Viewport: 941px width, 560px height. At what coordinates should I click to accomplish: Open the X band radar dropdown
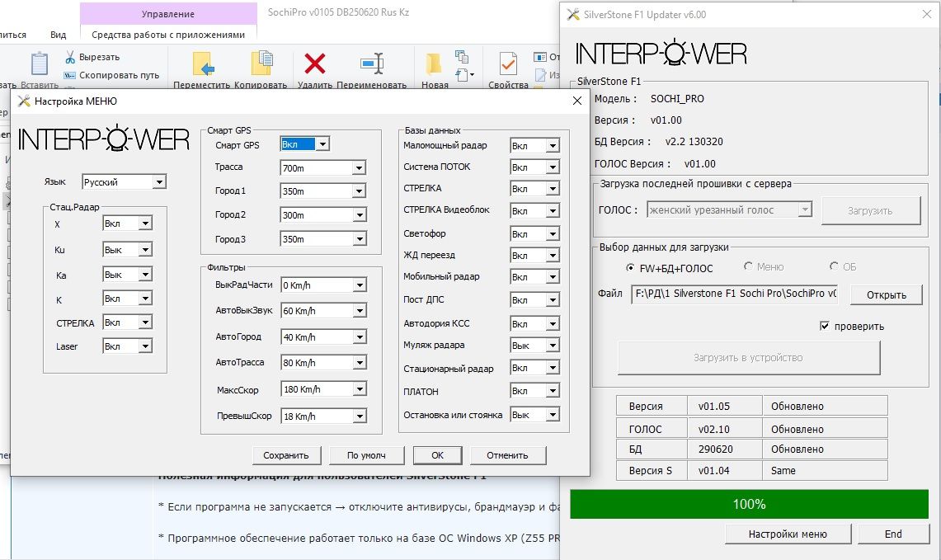145,224
